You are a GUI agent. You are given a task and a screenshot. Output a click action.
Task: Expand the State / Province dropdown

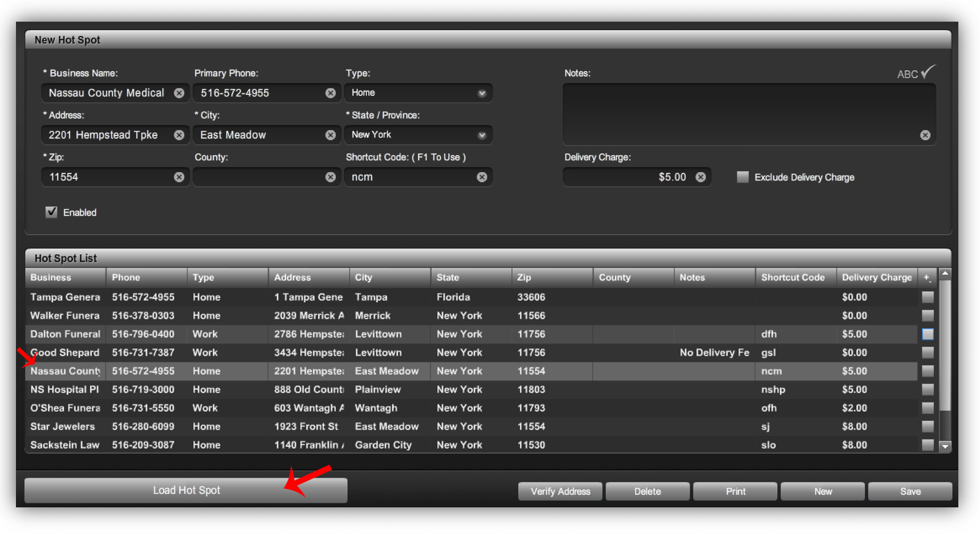pos(418,135)
